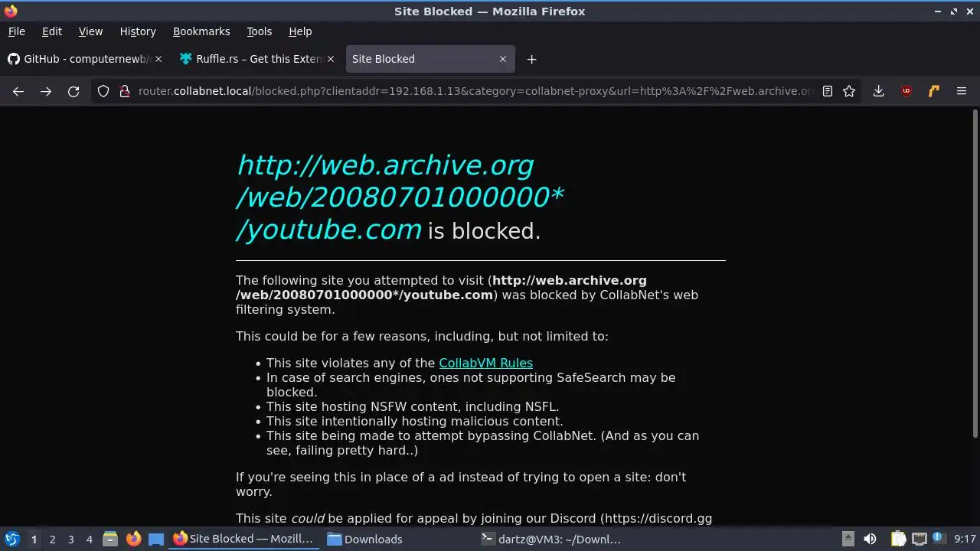Click the show desktop taskbar icon
Screen dimensions: 980x551
pyautogui.click(x=156, y=539)
